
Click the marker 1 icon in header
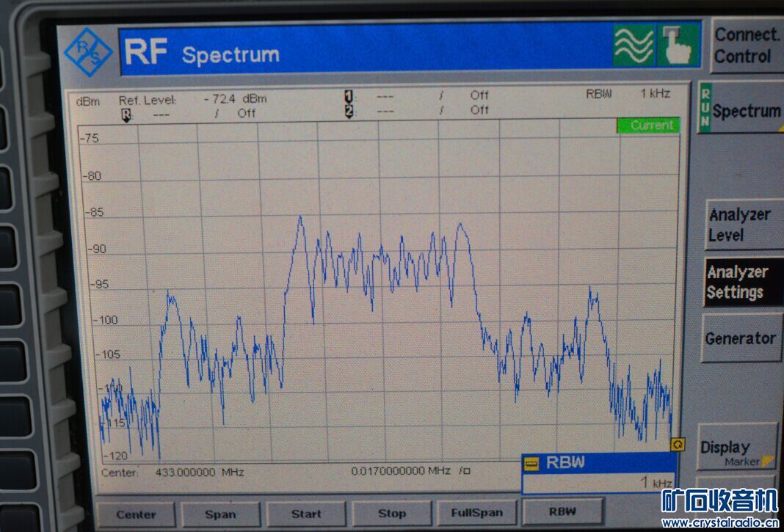pyautogui.click(x=349, y=96)
